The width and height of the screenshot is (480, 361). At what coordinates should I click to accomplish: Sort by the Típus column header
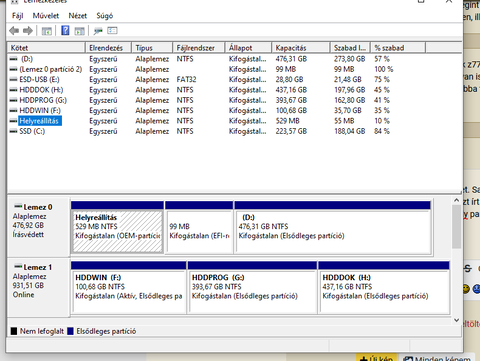(152, 48)
